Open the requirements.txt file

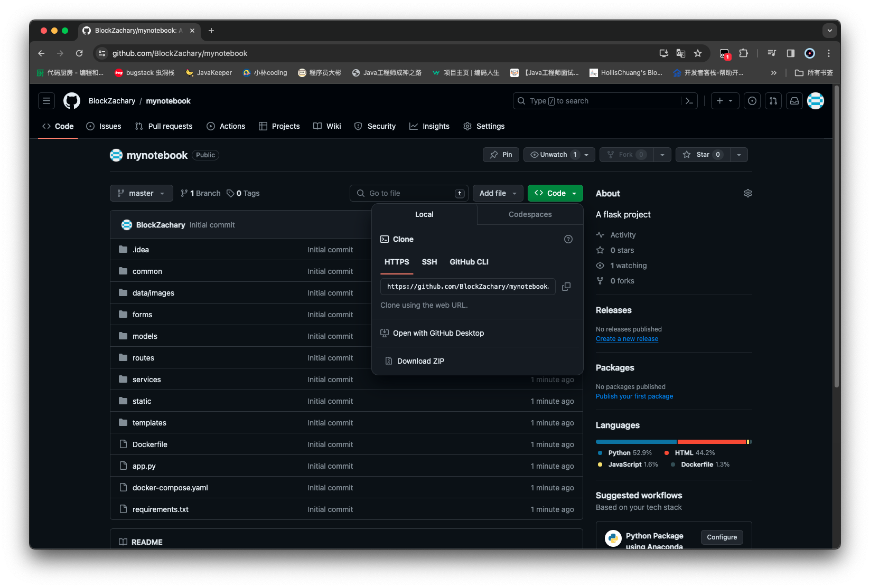point(161,509)
